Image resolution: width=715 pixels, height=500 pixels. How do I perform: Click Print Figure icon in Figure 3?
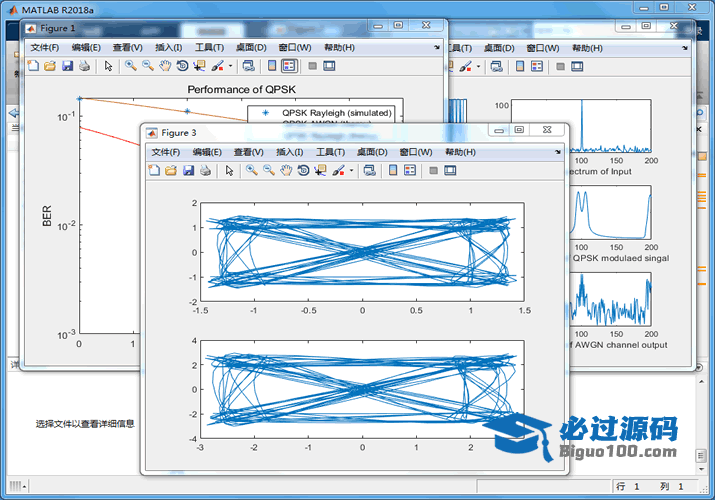coord(206,170)
